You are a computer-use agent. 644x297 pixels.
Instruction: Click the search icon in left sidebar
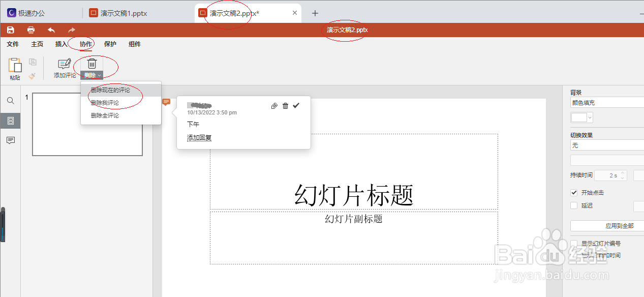[x=10, y=101]
